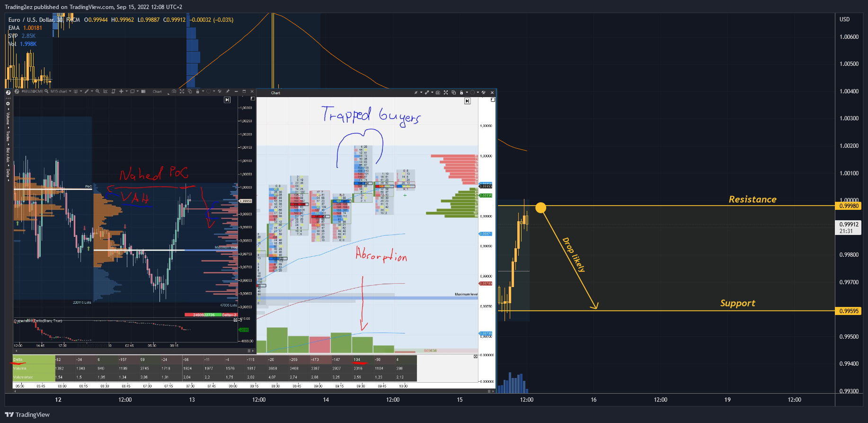Click the crossed-arrows icon in the right chart toolbar
868x423 pixels.
click(x=416, y=92)
